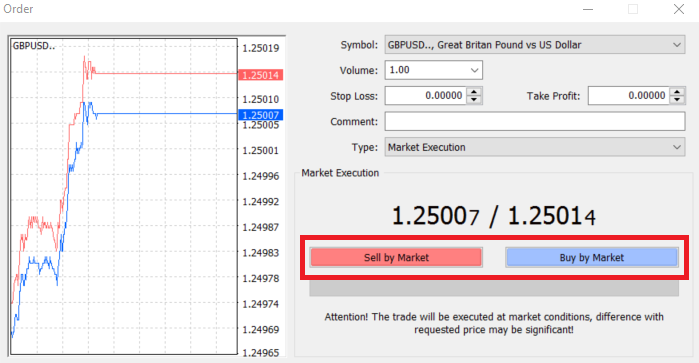Expand the Volume dropdown
Screen dimensions: 699x363
[474, 70]
